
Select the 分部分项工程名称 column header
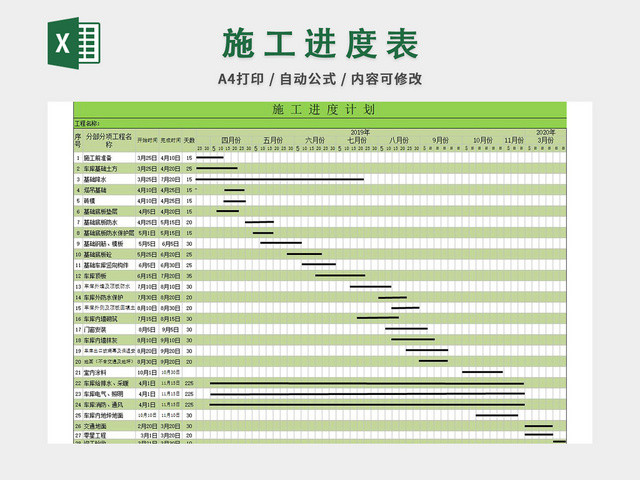(109, 140)
